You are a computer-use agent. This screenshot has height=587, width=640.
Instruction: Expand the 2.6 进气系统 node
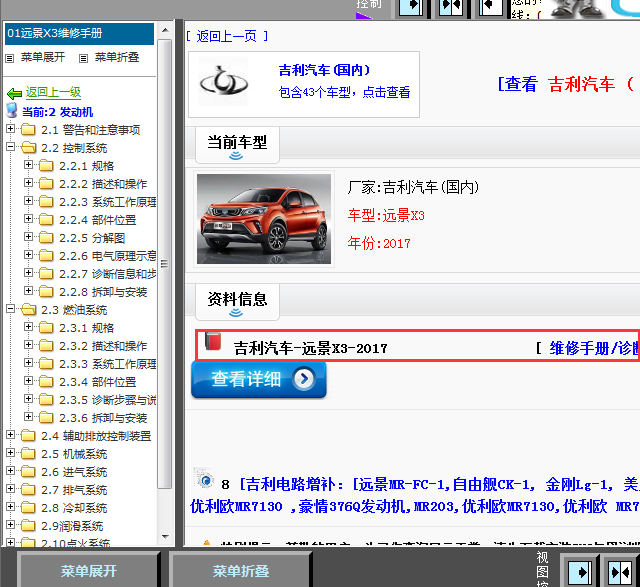click(x=11, y=471)
